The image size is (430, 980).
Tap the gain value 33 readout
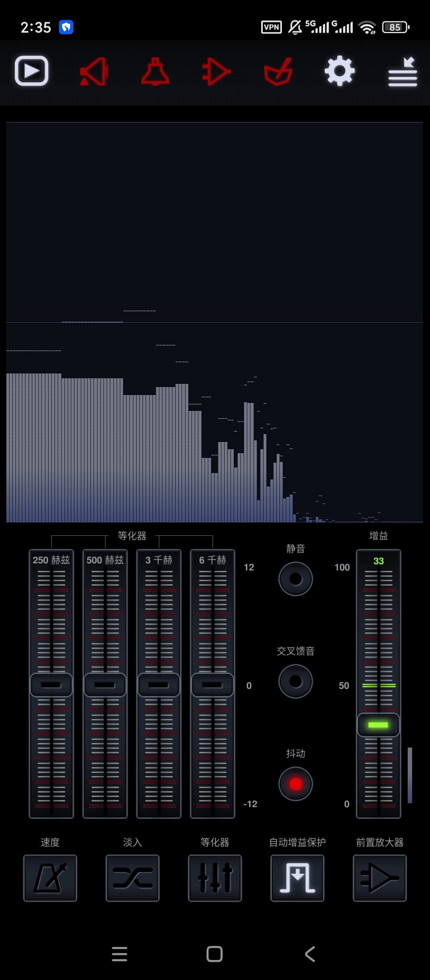379,561
